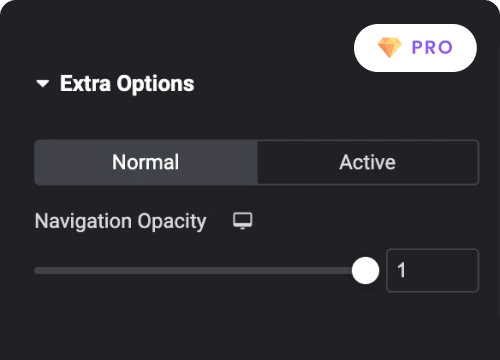
Task: Click the number 1 in the opacity box
Action: pyautogui.click(x=401, y=270)
